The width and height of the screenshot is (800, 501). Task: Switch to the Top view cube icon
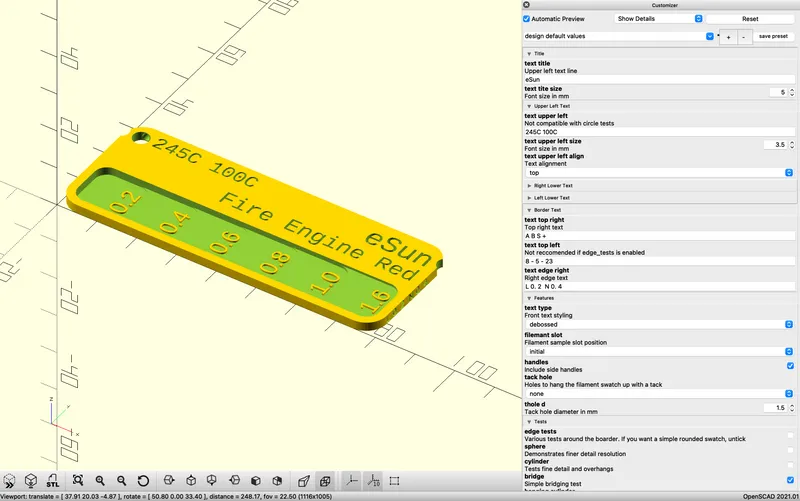click(191, 481)
